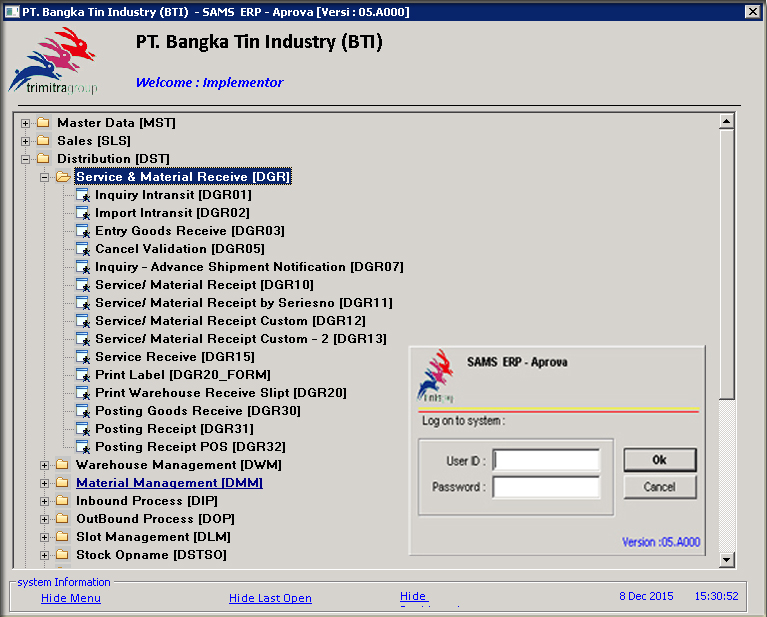Select Service & Material Receive [DGR] item
This screenshot has height=617, width=767.
183,177
